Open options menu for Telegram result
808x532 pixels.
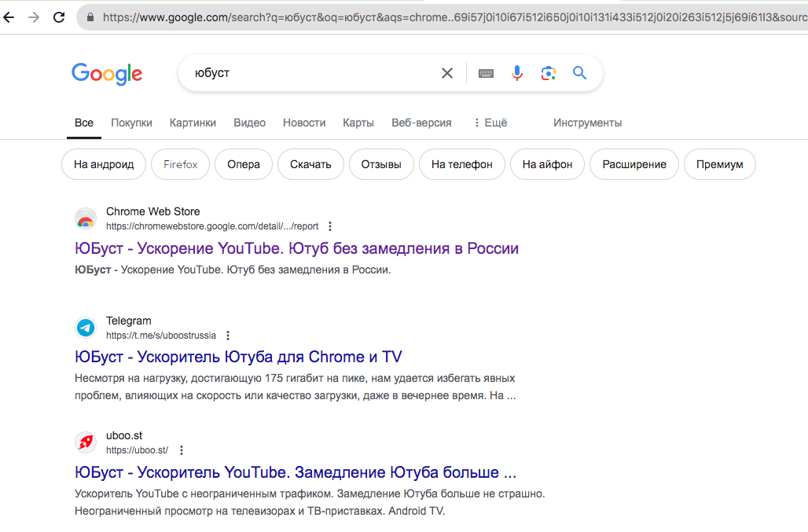[x=228, y=336]
